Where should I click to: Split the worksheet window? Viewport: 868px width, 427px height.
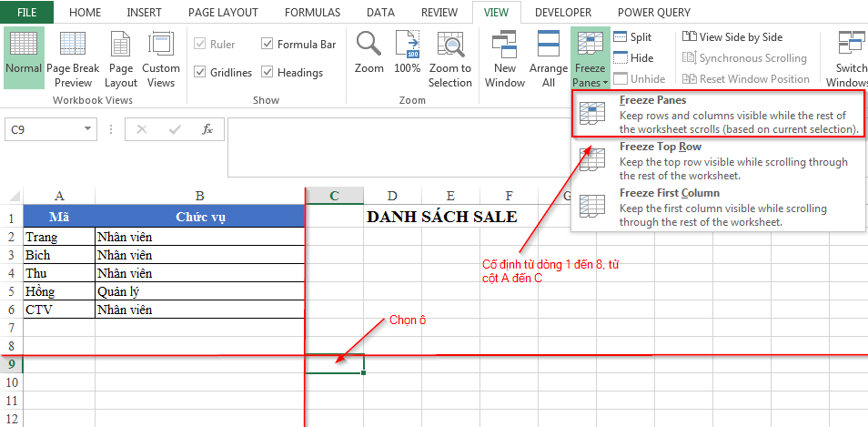[x=632, y=37]
